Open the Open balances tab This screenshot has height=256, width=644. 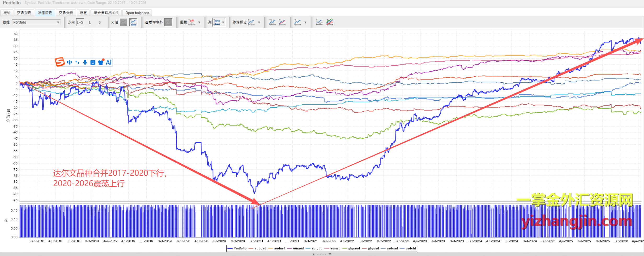137,13
